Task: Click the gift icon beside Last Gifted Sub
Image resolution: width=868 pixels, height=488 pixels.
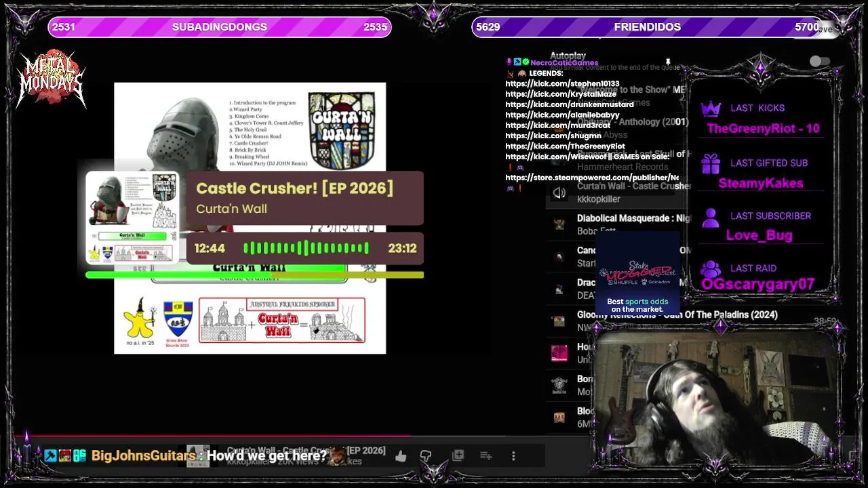Action: click(710, 163)
